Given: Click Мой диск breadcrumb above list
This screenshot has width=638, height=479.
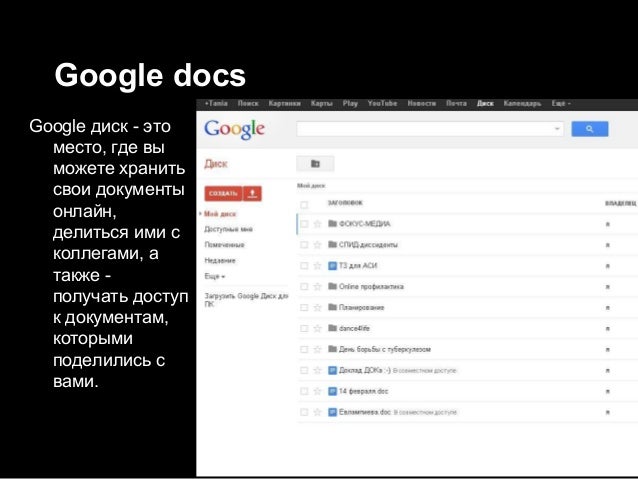Looking at the screenshot, I should pos(311,186).
